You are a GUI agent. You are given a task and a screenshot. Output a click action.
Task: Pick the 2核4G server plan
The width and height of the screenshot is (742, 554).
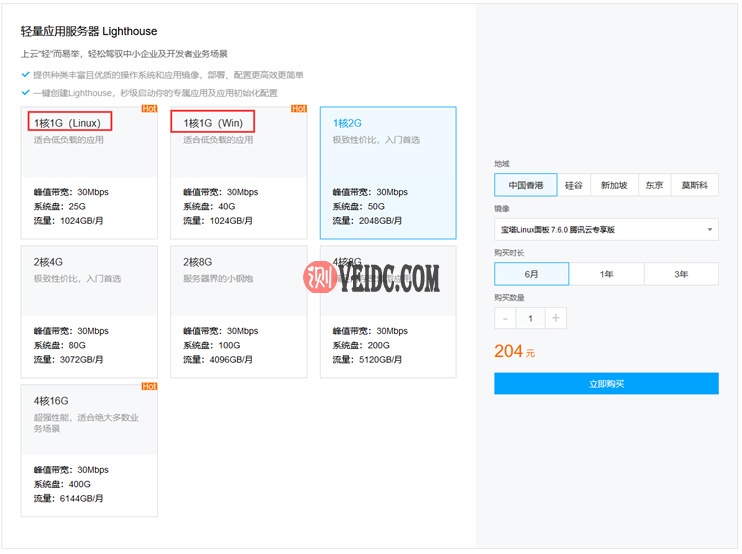click(89, 312)
